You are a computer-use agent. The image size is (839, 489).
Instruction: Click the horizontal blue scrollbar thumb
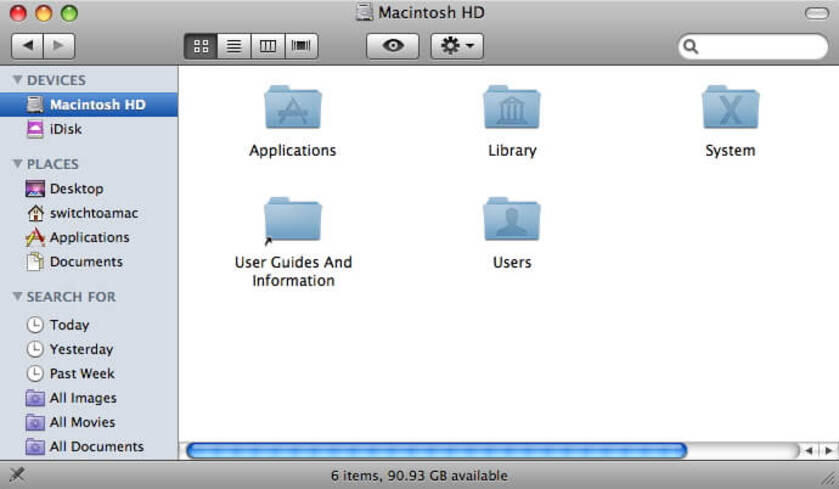pos(436,450)
